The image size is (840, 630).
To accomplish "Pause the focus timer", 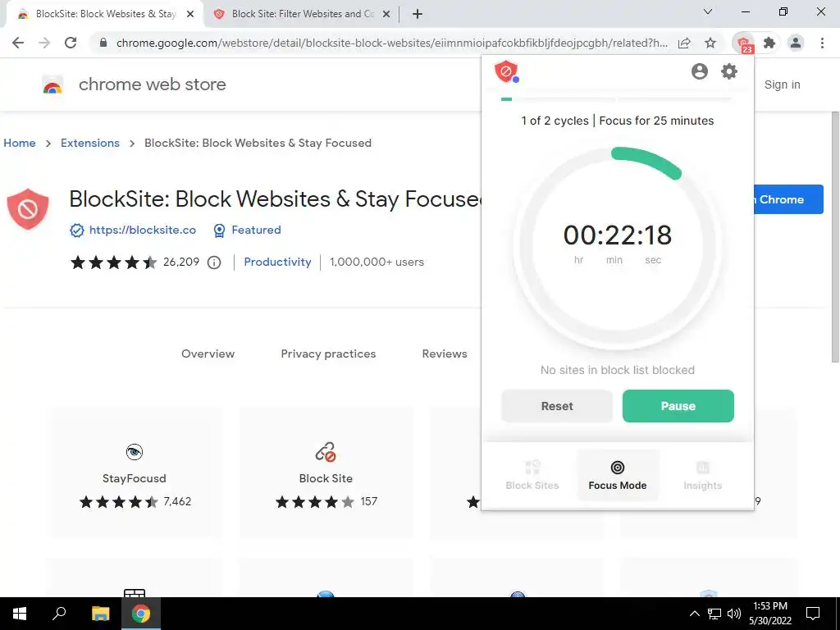I will click(678, 406).
